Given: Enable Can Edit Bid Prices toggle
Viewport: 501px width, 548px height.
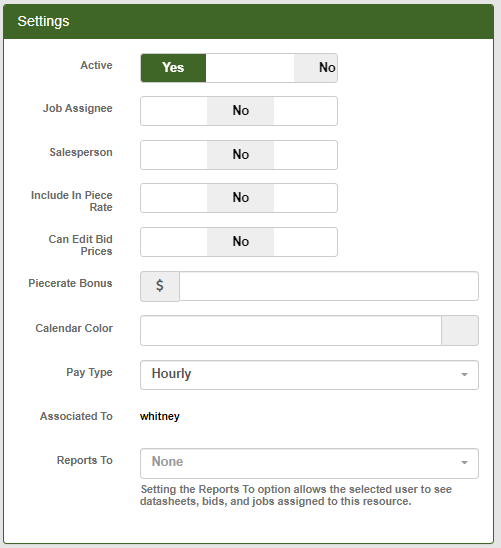Looking at the screenshot, I should click(239, 242).
